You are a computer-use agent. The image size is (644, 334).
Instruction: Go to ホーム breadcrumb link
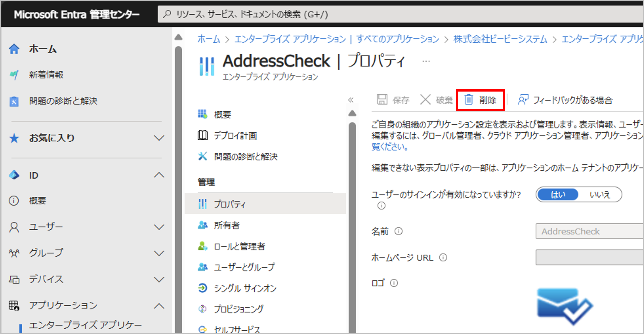coord(209,39)
